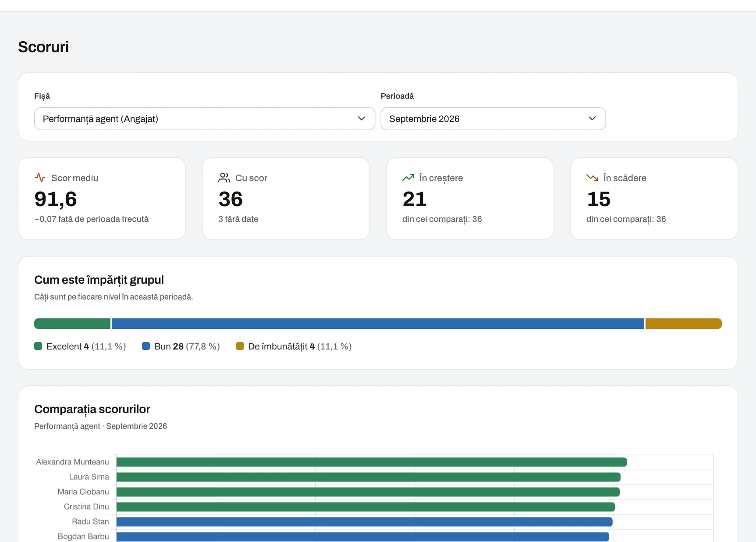756x542 pixels.
Task: Click the amber De îmbunătățit bar segment
Action: (x=684, y=324)
